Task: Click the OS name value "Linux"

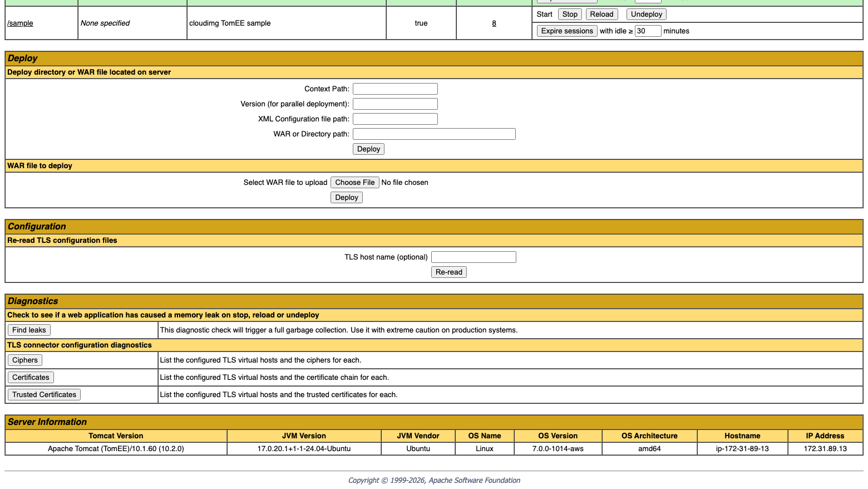Action: [485, 449]
